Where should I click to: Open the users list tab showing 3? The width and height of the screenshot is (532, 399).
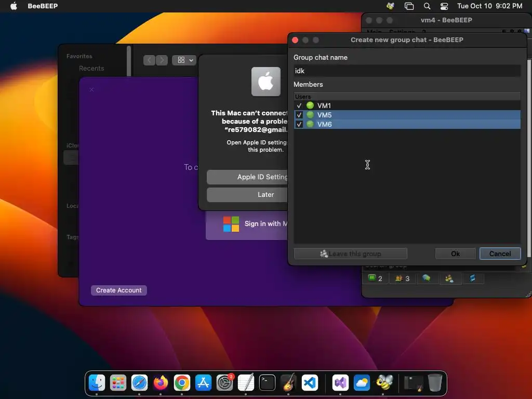pyautogui.click(x=403, y=278)
